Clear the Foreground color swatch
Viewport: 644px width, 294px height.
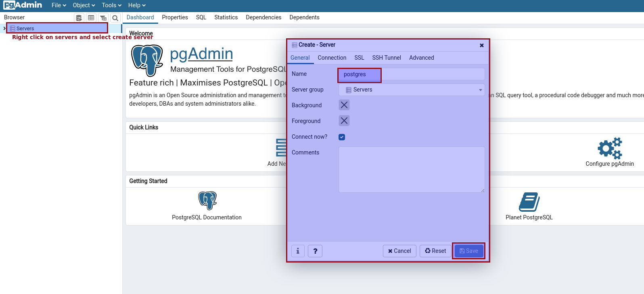click(344, 121)
